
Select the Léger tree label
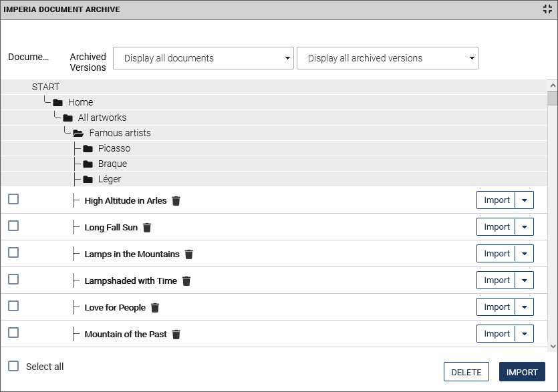[110, 179]
